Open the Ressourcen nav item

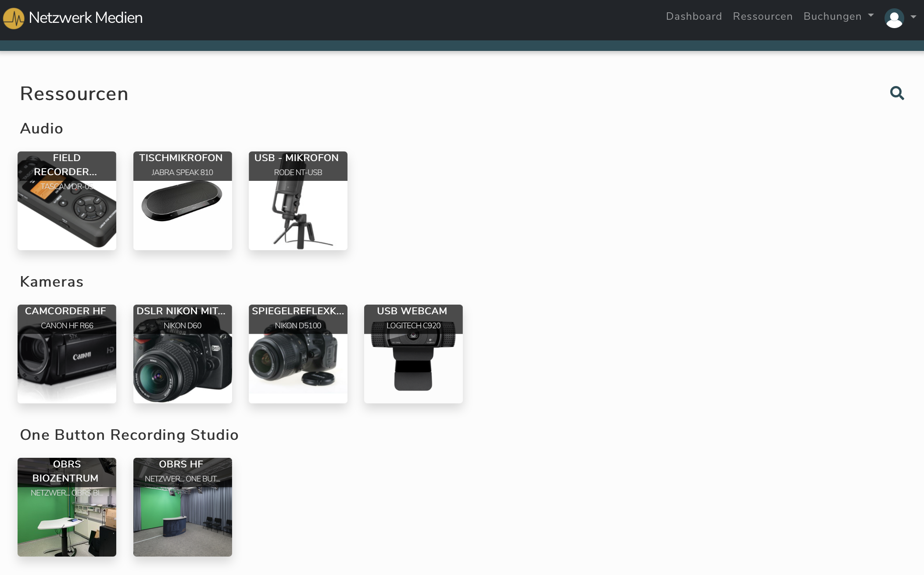[x=763, y=16]
